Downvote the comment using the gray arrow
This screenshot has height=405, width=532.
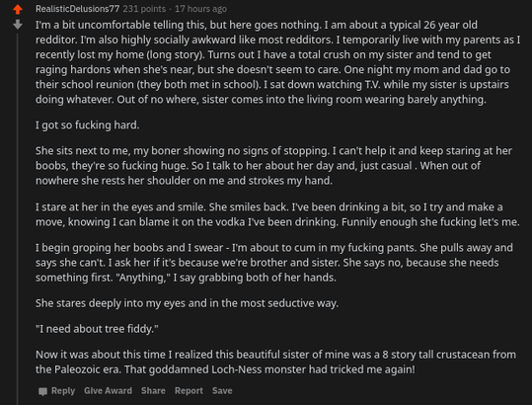point(18,25)
